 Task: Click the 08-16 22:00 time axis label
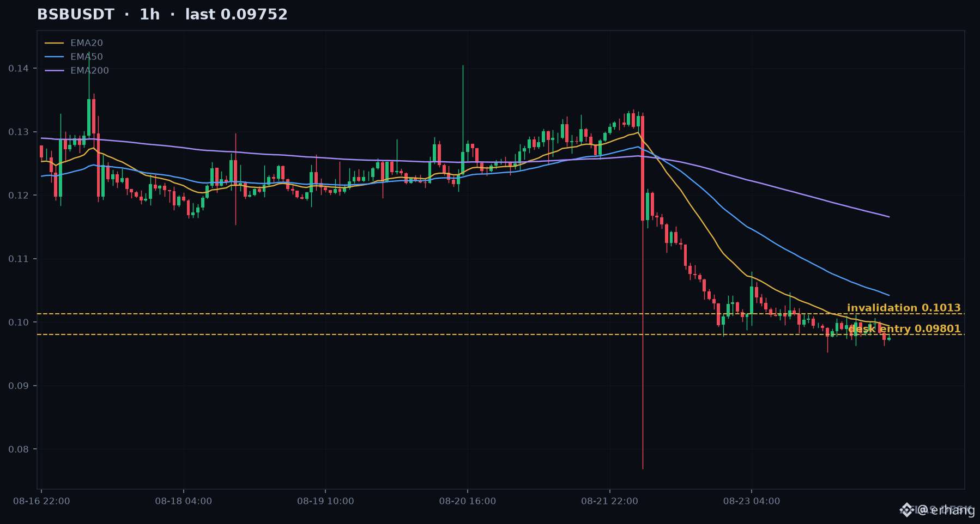[x=41, y=501]
